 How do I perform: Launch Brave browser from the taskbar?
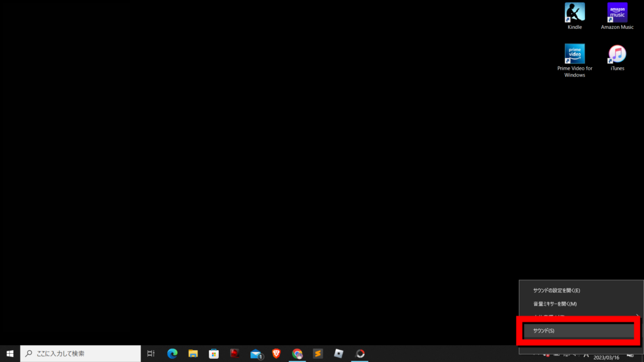tap(276, 354)
